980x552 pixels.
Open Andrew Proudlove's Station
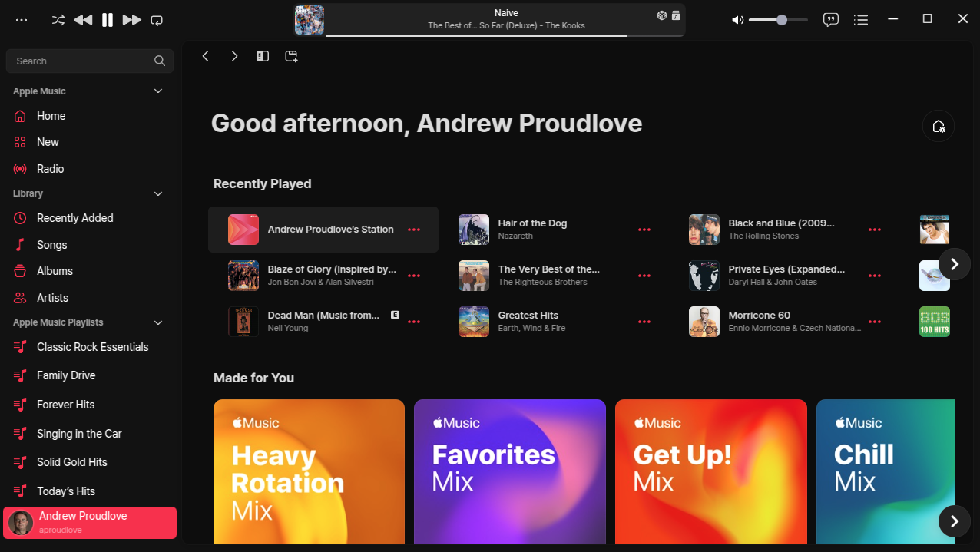pyautogui.click(x=323, y=230)
